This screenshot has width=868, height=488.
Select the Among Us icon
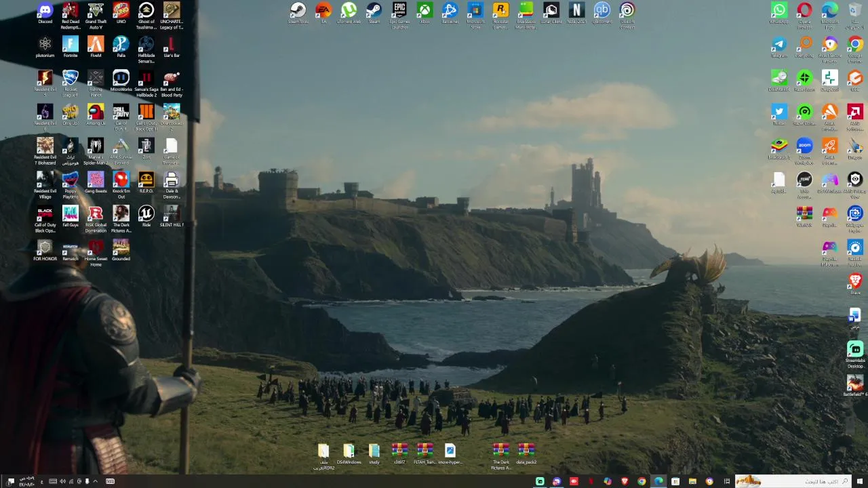pos(96,115)
